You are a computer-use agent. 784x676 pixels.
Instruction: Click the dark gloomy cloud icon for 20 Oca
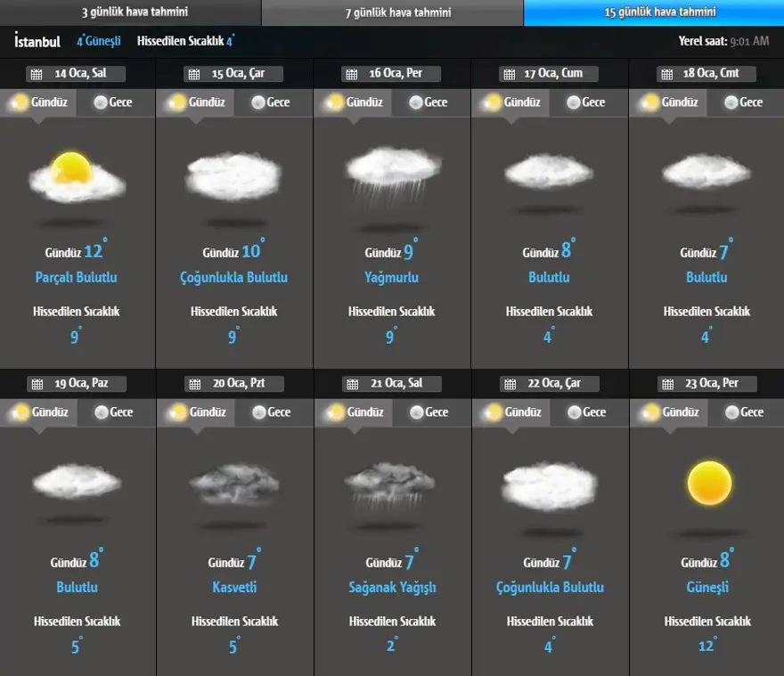click(x=234, y=485)
